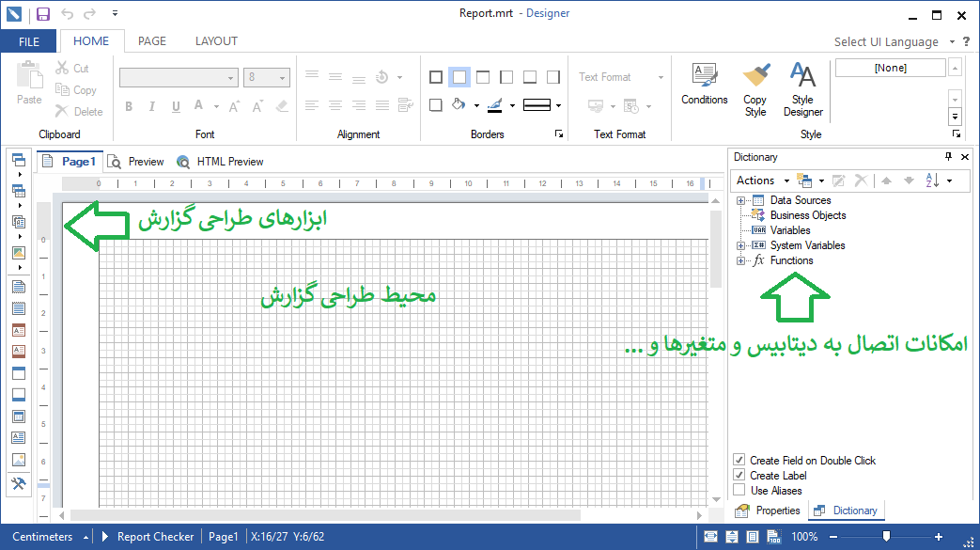Move dictionary item up arrow
Viewport: 980px width, 550px height.
[886, 181]
